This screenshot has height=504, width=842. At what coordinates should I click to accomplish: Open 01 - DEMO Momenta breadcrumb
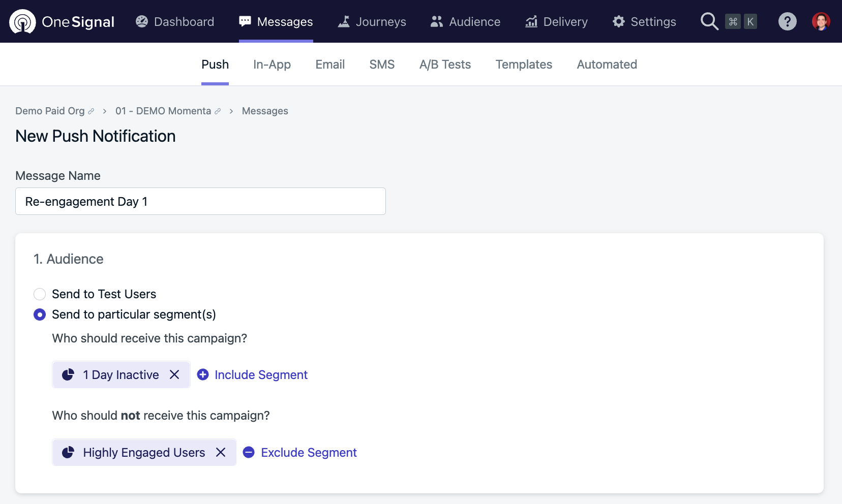163,111
